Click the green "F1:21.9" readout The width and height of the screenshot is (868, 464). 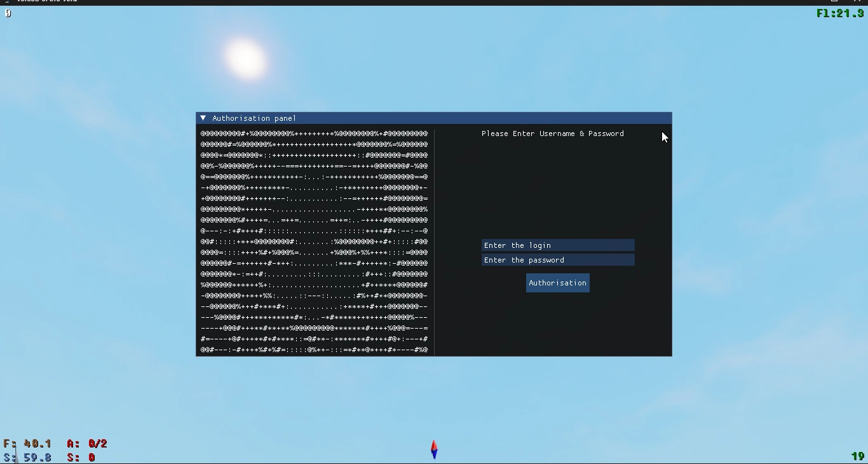click(x=840, y=13)
